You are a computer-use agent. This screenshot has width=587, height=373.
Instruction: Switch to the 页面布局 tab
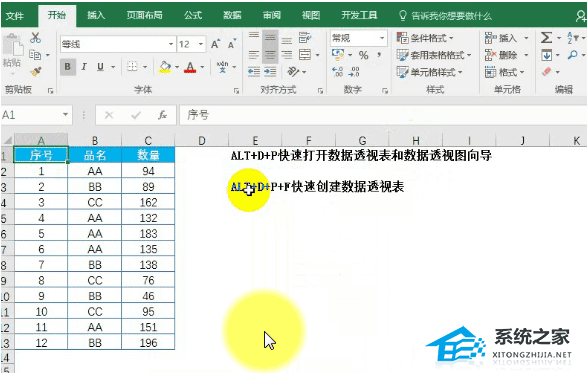pyautogui.click(x=144, y=15)
